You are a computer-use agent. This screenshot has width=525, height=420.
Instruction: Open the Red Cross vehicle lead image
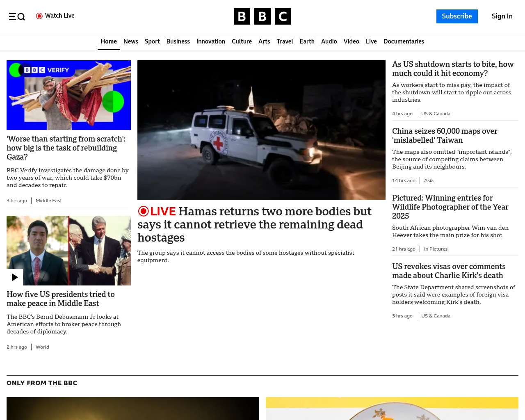click(x=261, y=130)
